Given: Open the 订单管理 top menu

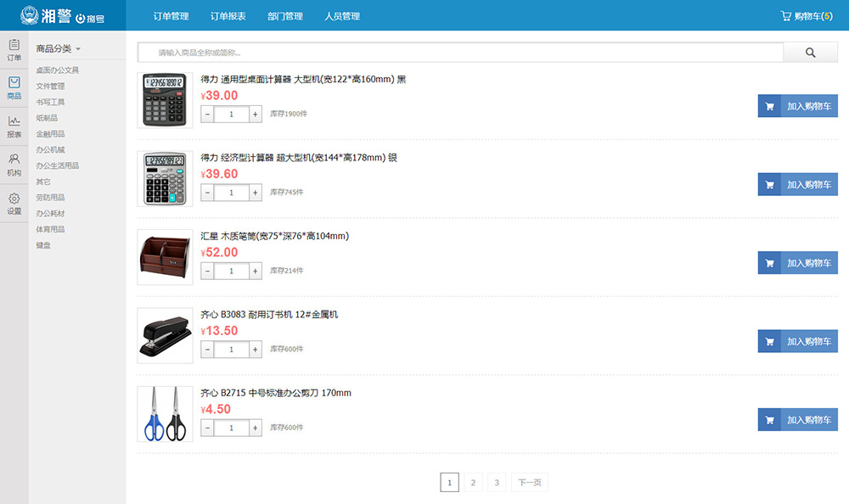Looking at the screenshot, I should (171, 16).
